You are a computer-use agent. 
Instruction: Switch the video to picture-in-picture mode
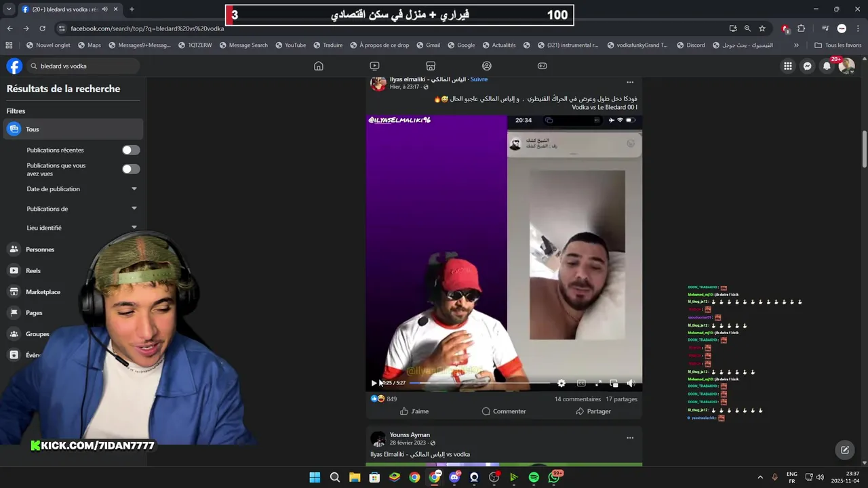click(614, 383)
